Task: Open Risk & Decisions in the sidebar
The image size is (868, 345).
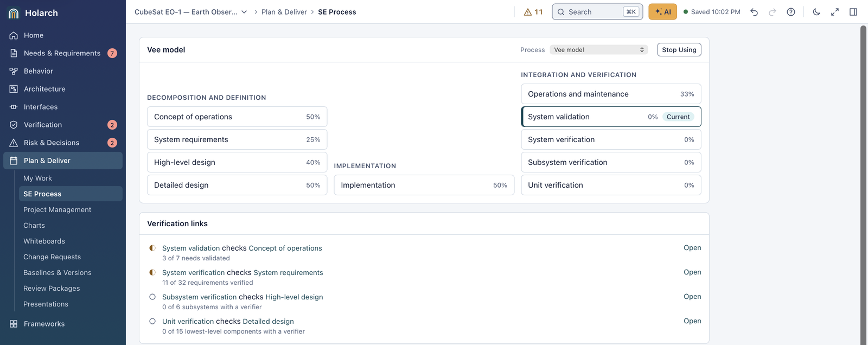Action: tap(63, 143)
